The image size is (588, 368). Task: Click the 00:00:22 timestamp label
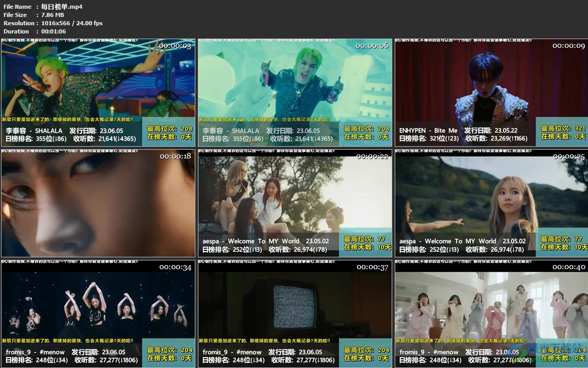click(x=373, y=156)
